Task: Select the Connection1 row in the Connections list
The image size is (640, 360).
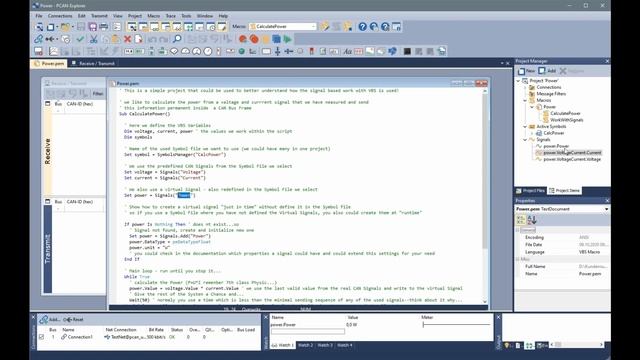Action: (149, 337)
